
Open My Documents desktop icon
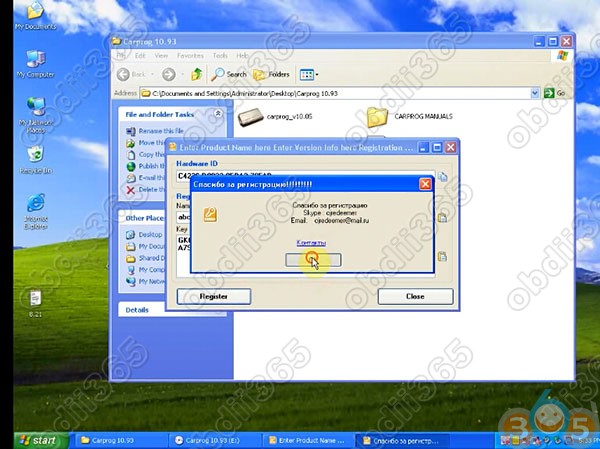[35, 15]
